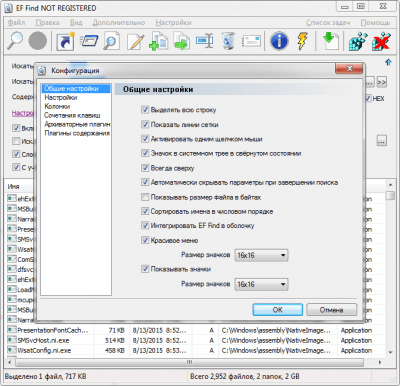
Task: Select 'Общие настройки' in configuration list
Action: tap(76, 89)
